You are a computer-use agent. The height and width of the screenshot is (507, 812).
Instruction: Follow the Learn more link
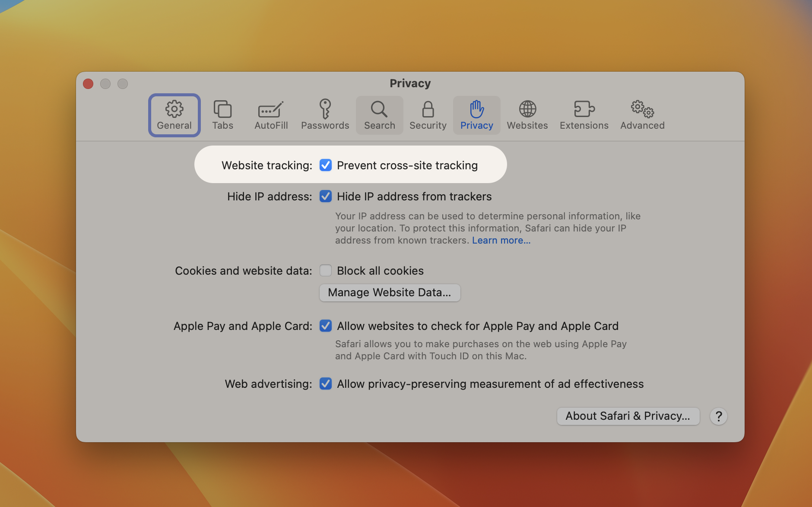[x=501, y=241]
